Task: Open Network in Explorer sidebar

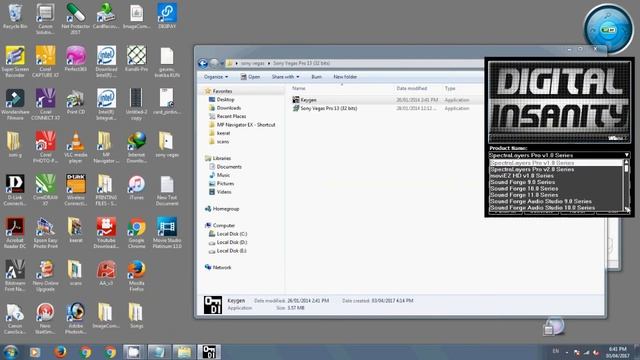Action: click(x=222, y=267)
